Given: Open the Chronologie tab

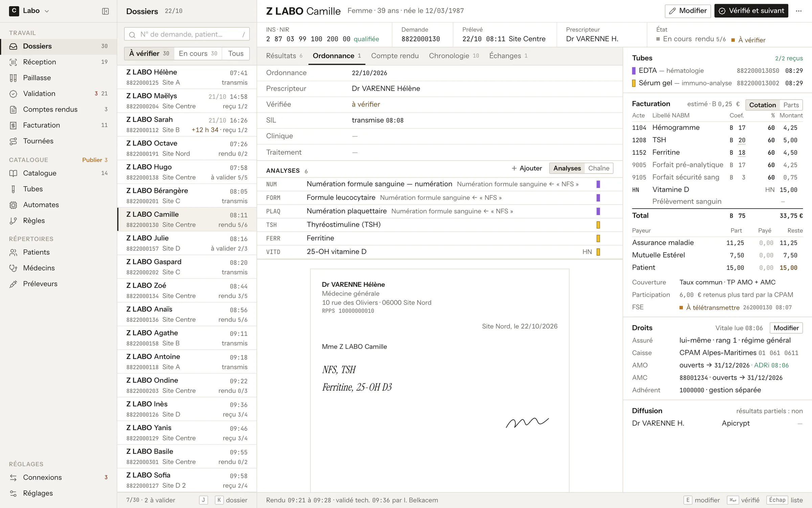Looking at the screenshot, I should click(x=454, y=56).
